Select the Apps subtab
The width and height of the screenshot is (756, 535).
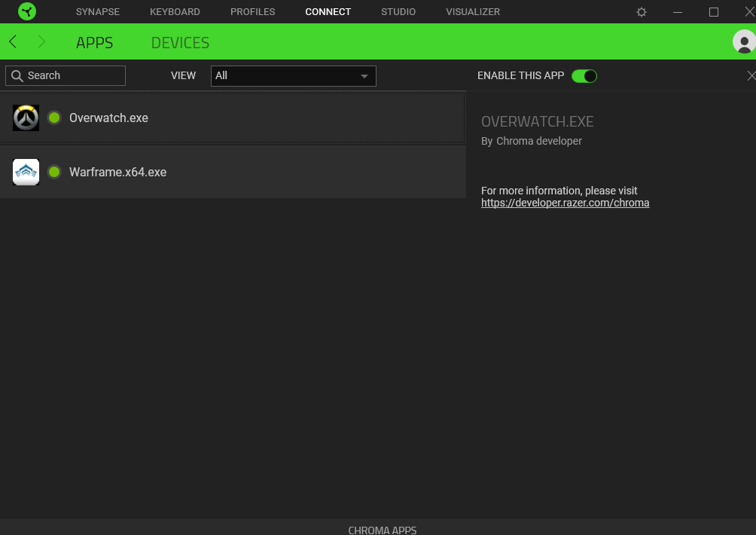(x=95, y=42)
